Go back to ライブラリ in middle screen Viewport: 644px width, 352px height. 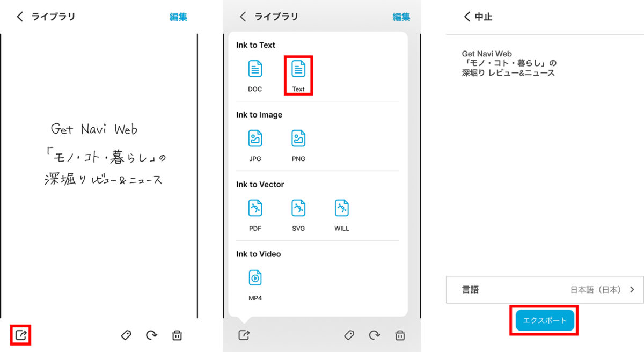[x=268, y=17]
